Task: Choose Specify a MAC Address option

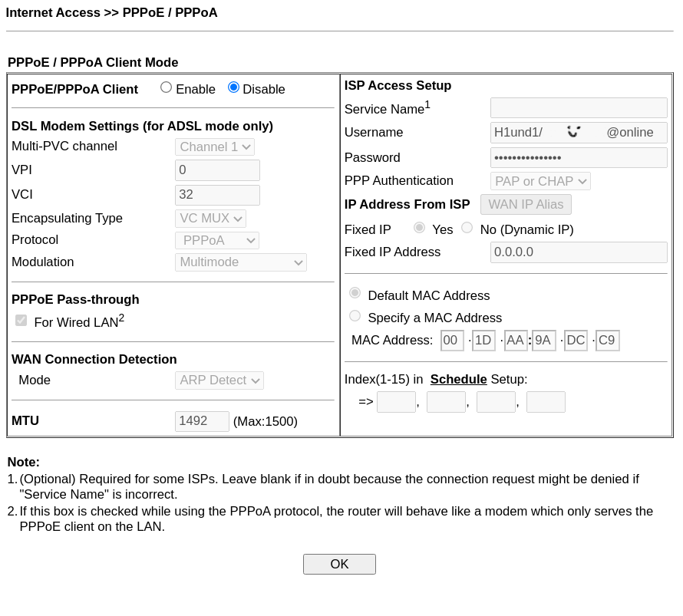Action: click(x=355, y=316)
